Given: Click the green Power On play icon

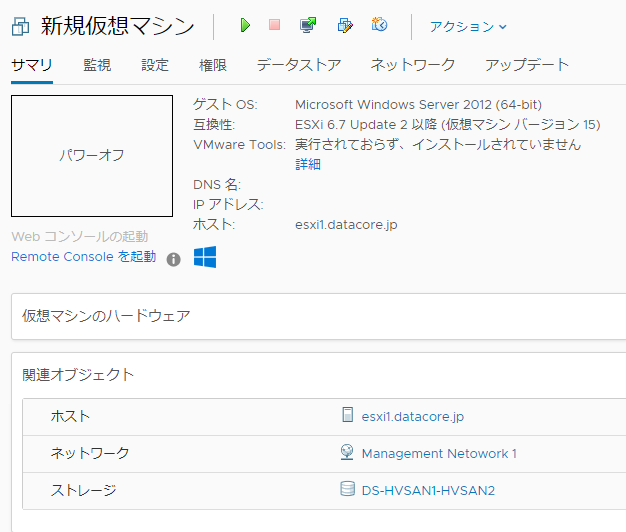Looking at the screenshot, I should pyautogui.click(x=245, y=25).
